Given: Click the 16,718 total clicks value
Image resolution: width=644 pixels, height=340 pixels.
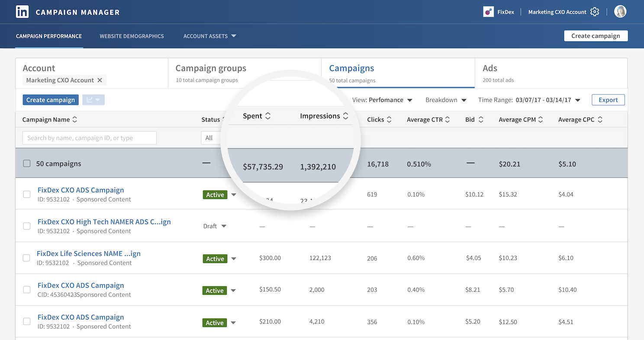Looking at the screenshot, I should 378,164.
